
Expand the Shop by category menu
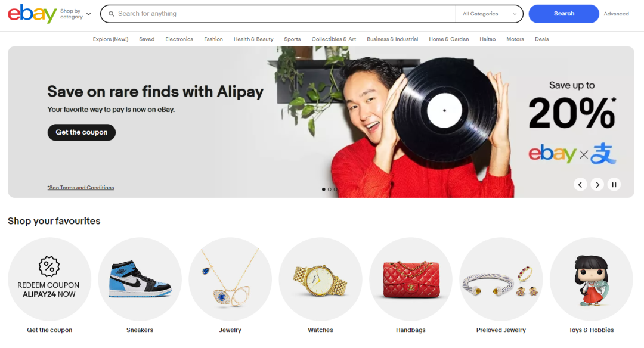pyautogui.click(x=76, y=14)
